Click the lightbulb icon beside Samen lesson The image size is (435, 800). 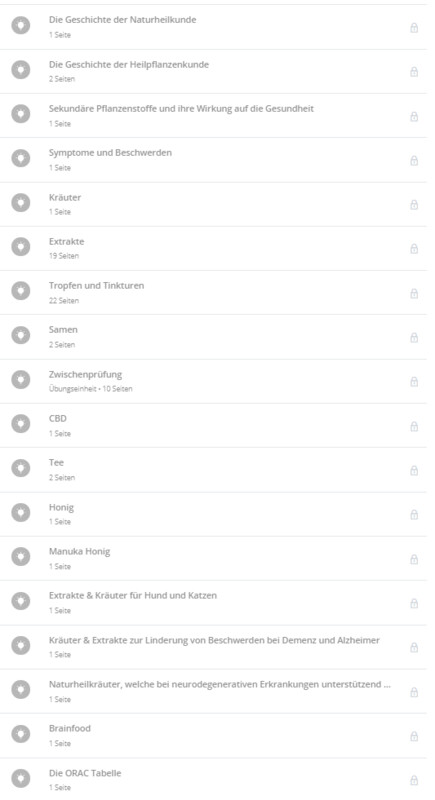(x=21, y=335)
